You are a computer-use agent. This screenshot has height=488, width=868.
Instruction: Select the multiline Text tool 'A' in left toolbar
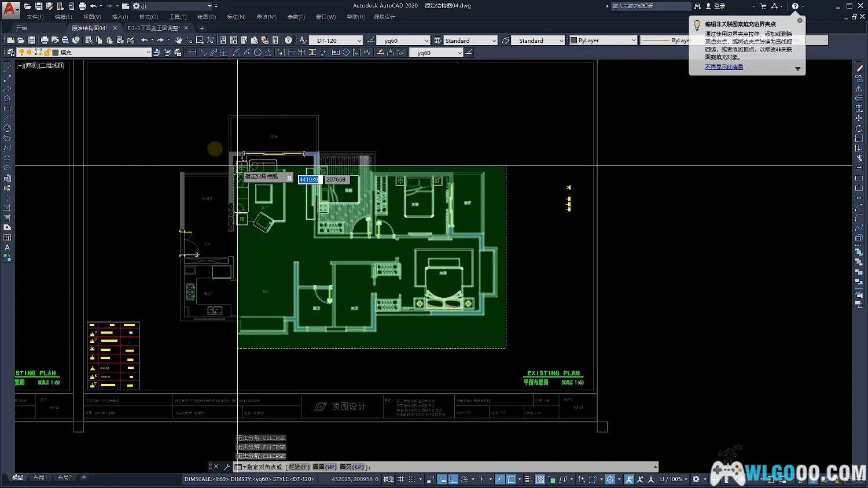coord(8,248)
